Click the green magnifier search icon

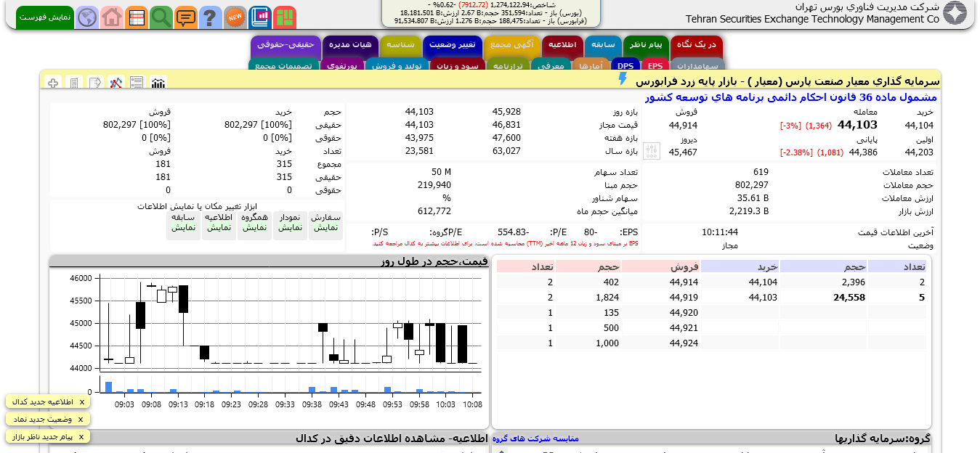[161, 17]
